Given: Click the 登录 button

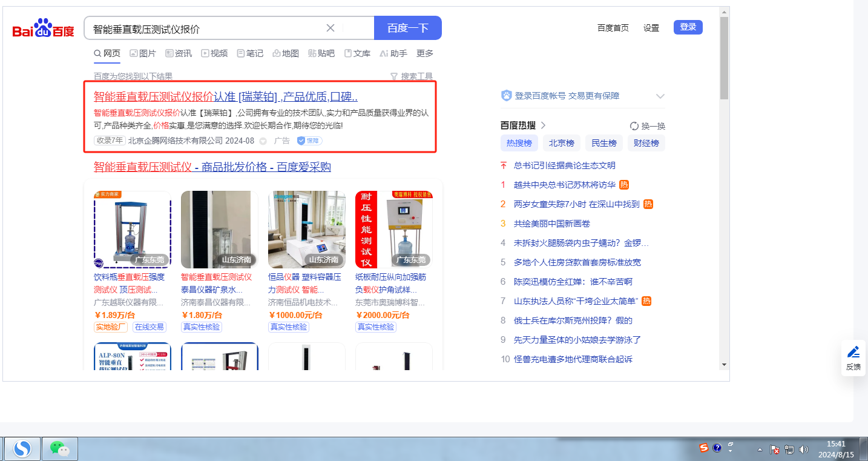Looking at the screenshot, I should click(688, 27).
